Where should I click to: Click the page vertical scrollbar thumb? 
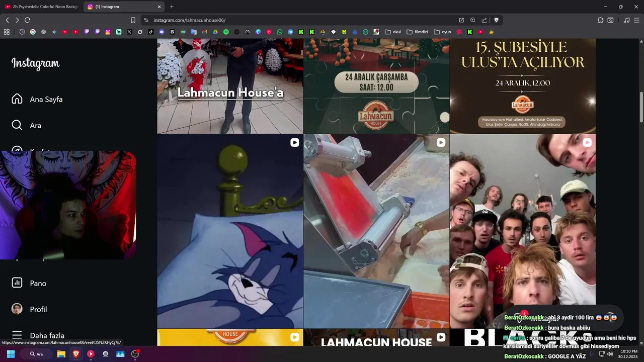tap(641, 107)
